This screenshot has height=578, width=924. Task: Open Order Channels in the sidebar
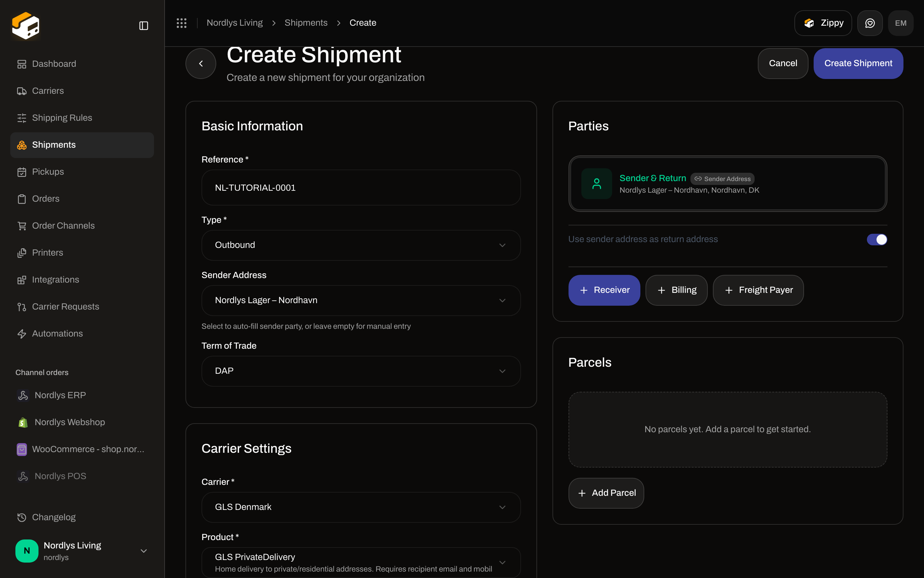pyautogui.click(x=82, y=226)
